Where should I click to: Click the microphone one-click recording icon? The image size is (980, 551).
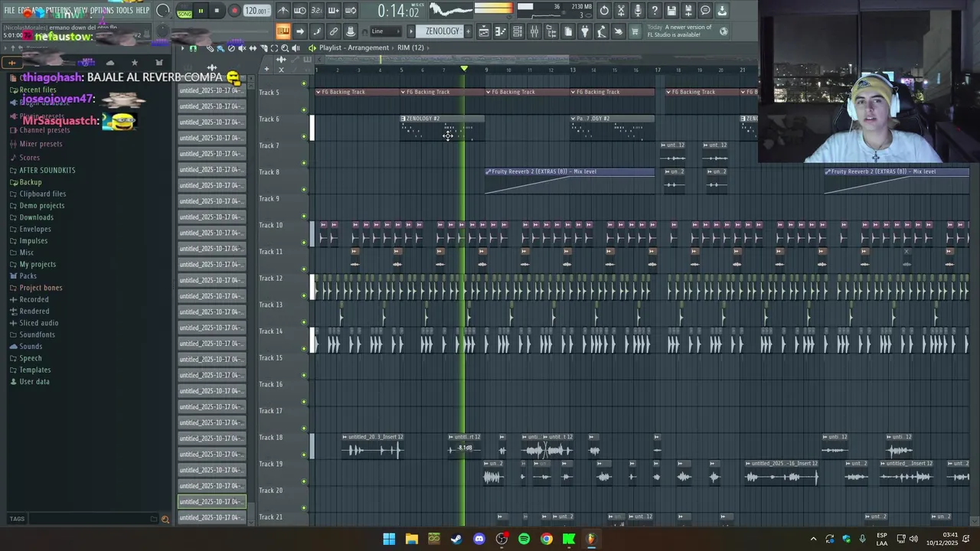pos(638,11)
